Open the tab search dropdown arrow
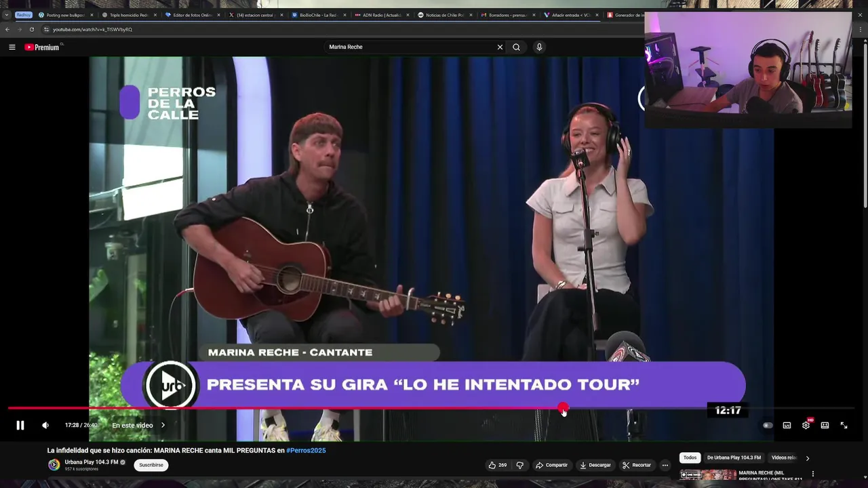Image resolution: width=868 pixels, height=488 pixels. (7, 15)
